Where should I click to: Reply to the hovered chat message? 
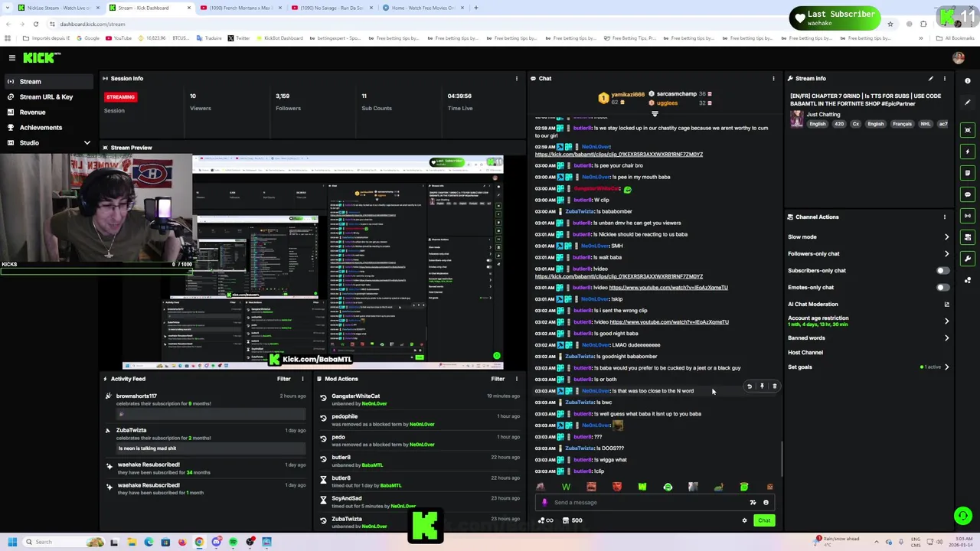point(750,386)
